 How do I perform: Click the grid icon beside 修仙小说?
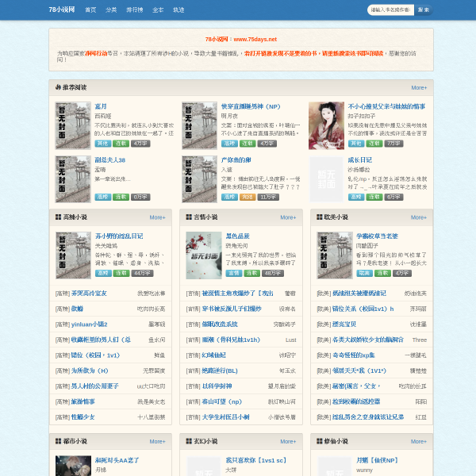click(x=320, y=441)
